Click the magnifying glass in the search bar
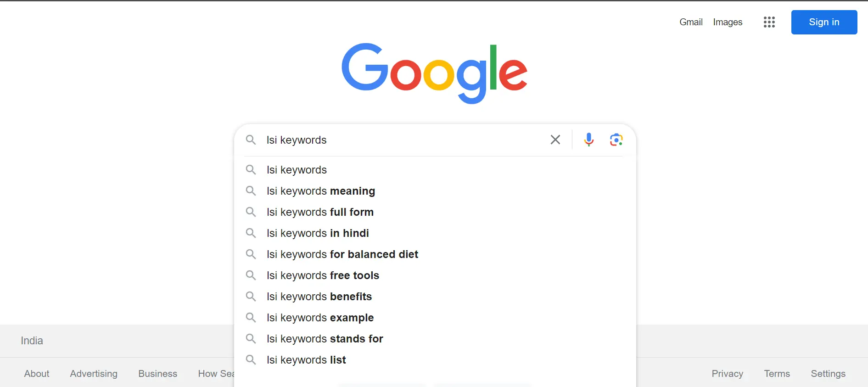The height and width of the screenshot is (387, 868). [251, 140]
